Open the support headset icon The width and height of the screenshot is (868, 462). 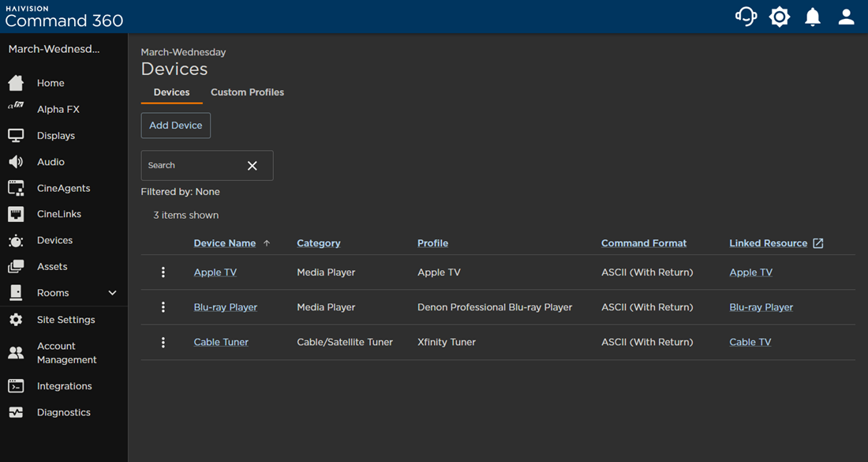click(x=746, y=17)
